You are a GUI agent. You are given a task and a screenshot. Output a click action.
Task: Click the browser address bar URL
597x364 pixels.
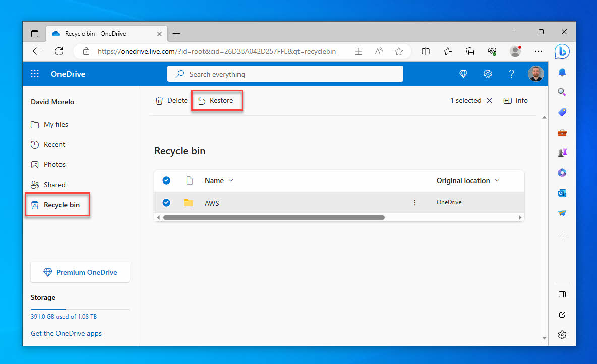coord(217,51)
